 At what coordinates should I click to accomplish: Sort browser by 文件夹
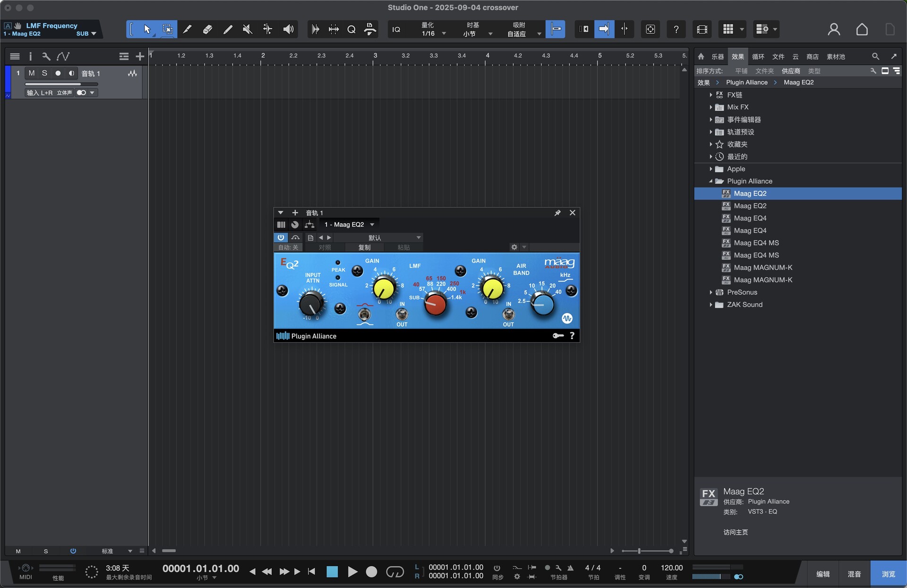coord(764,71)
